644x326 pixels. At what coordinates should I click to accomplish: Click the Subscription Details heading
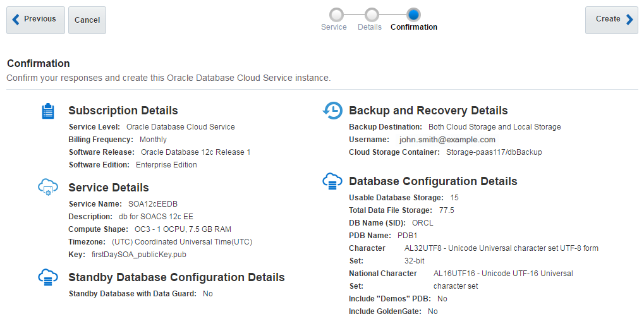[123, 111]
